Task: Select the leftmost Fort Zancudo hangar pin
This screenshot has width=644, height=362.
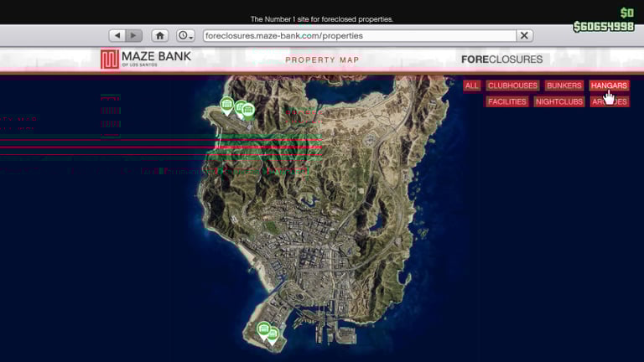Action: tap(226, 105)
